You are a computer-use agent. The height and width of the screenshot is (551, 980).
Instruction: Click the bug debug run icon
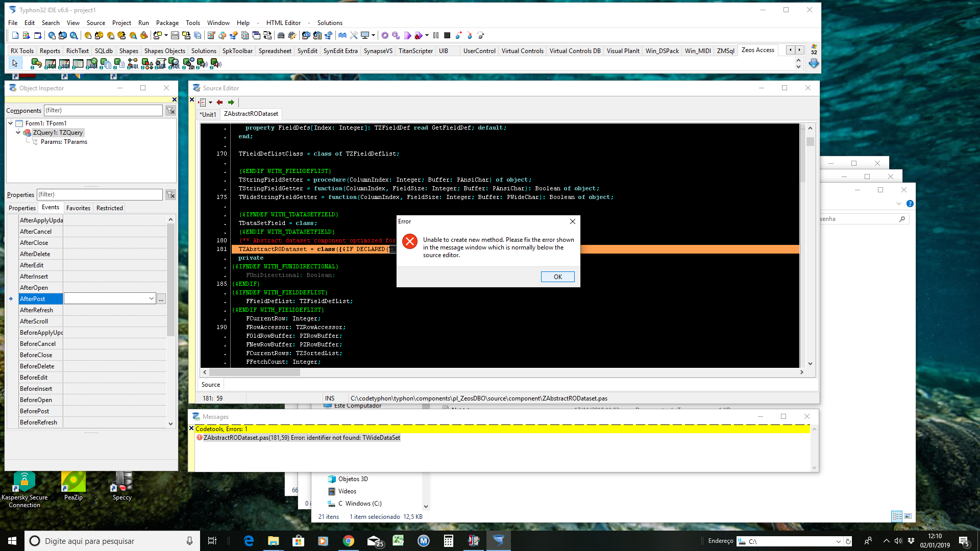coord(419,36)
